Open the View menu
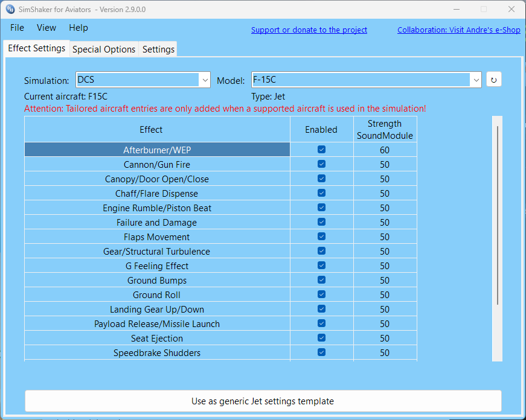Viewport: 526px width, 420px height. click(x=47, y=28)
